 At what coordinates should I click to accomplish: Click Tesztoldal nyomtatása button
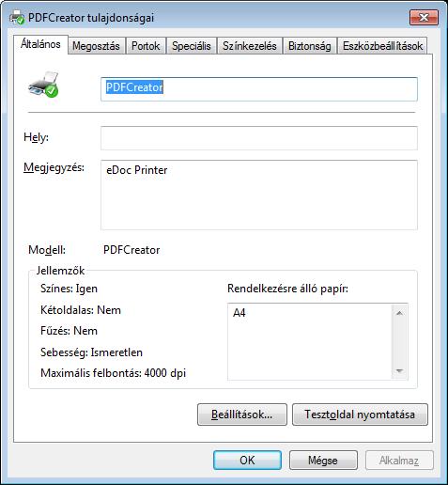click(360, 415)
